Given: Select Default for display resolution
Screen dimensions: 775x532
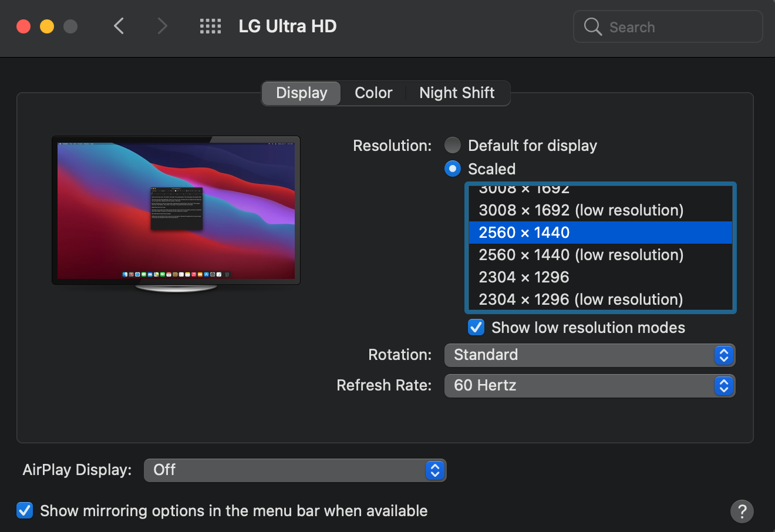Looking at the screenshot, I should pos(453,145).
